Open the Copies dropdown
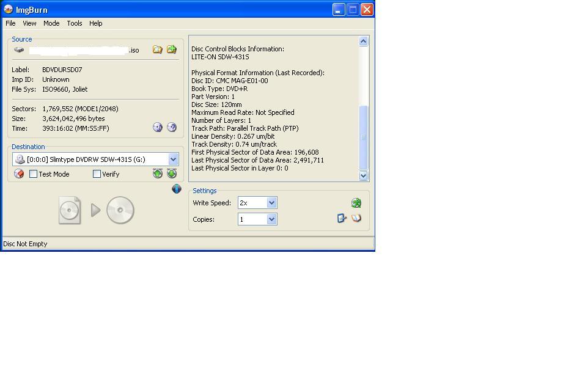Image resolution: width=588 pixels, height=388 pixels. (x=271, y=219)
